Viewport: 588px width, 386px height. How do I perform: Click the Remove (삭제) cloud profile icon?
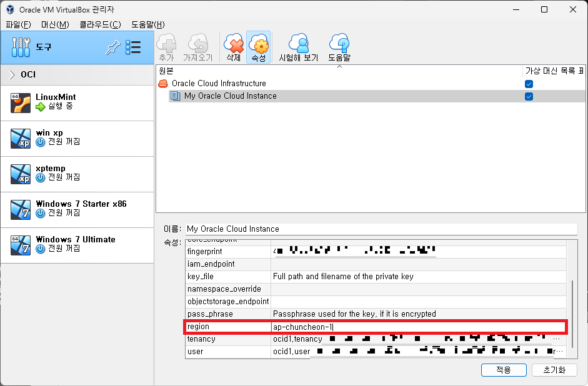pos(234,43)
